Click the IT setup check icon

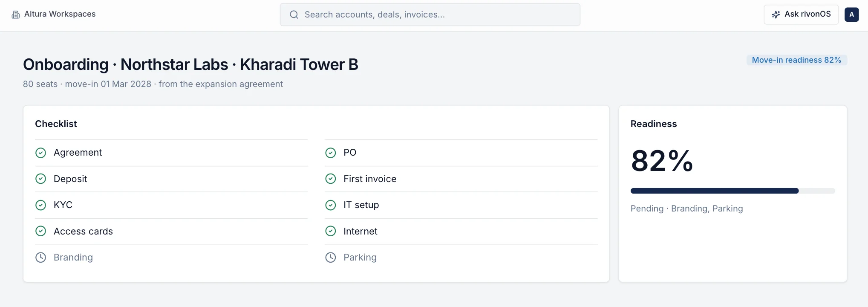click(331, 205)
